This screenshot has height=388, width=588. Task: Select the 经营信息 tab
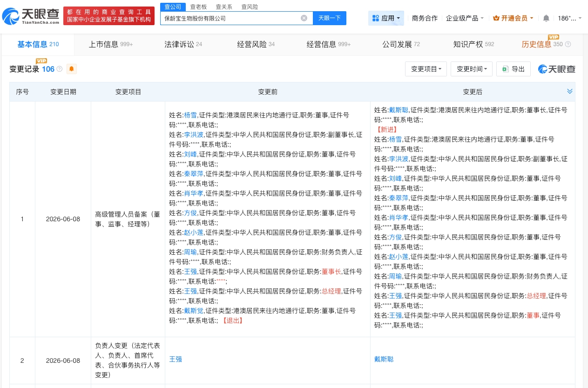[329, 44]
